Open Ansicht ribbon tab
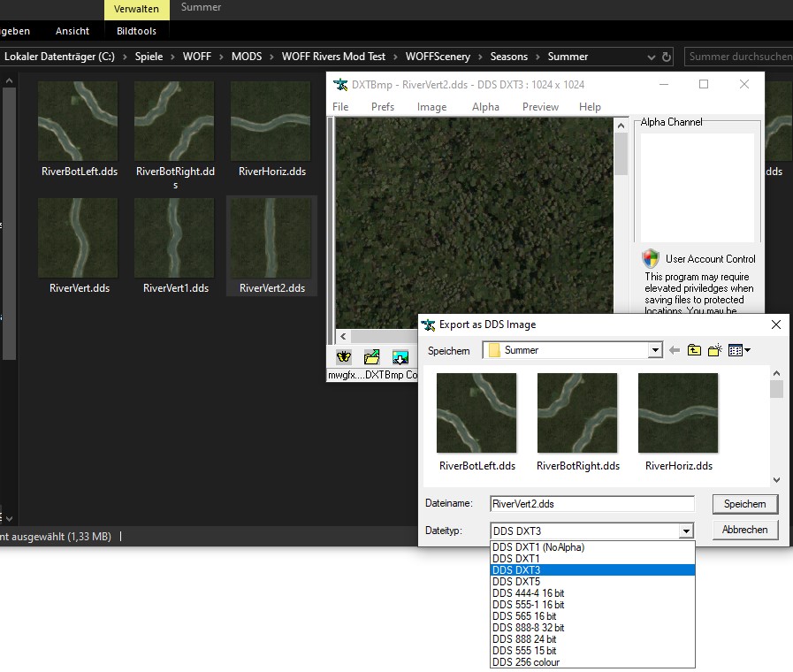793x672 pixels. point(72,31)
